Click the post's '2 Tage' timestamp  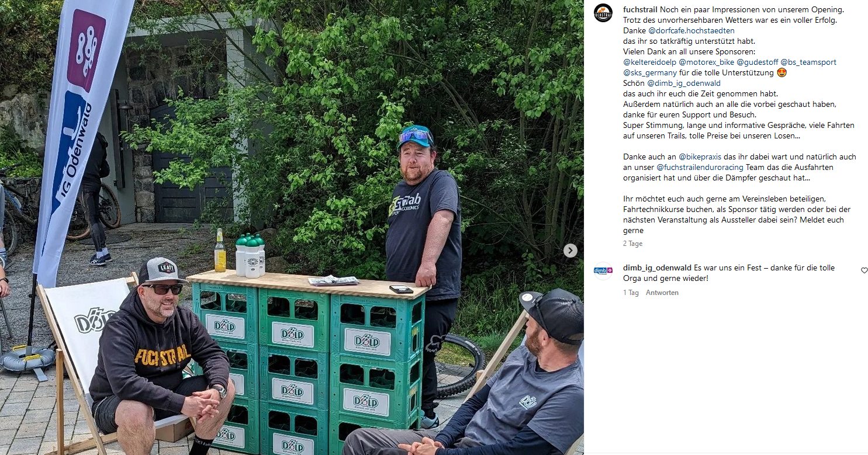[632, 244]
